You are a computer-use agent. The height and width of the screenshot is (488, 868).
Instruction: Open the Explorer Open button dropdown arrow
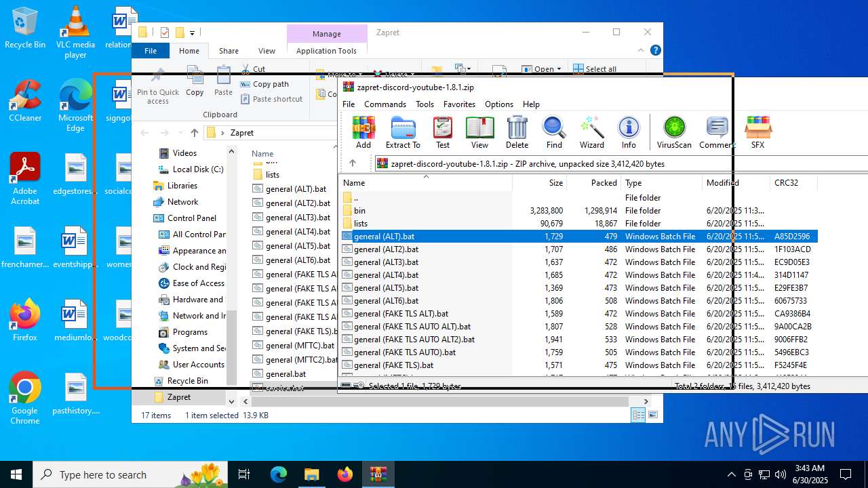(x=559, y=69)
